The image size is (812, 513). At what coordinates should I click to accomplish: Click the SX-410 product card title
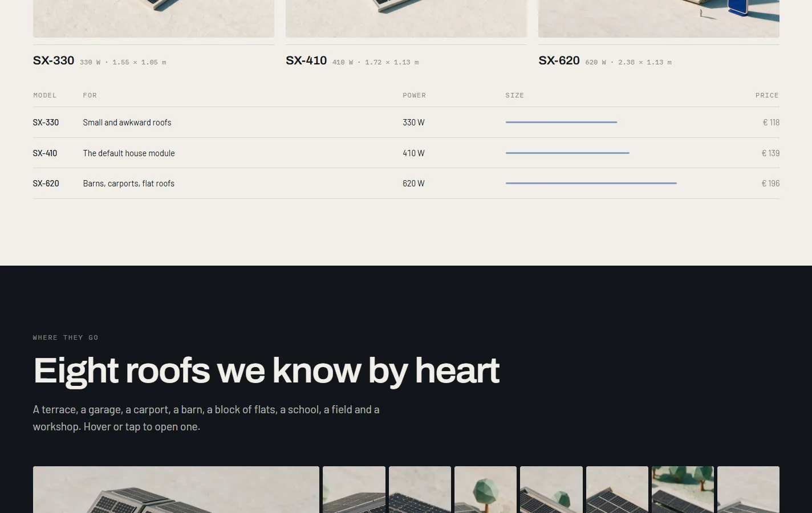click(x=306, y=60)
